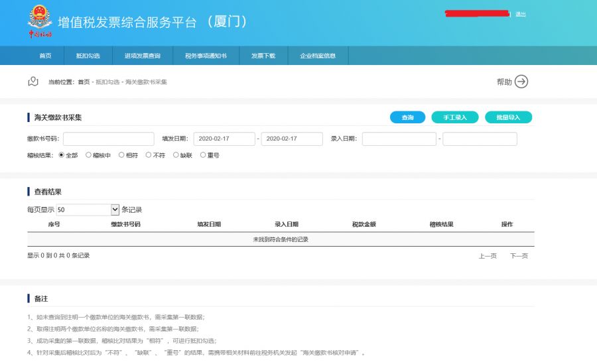Click the 填发日期 start date field
The height and width of the screenshot is (364, 597).
[x=224, y=139]
